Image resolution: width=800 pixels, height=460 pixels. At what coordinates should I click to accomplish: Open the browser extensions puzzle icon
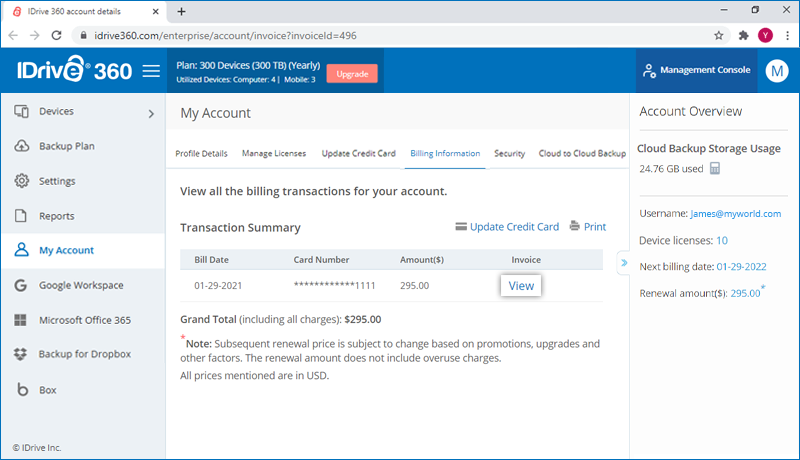click(x=743, y=34)
